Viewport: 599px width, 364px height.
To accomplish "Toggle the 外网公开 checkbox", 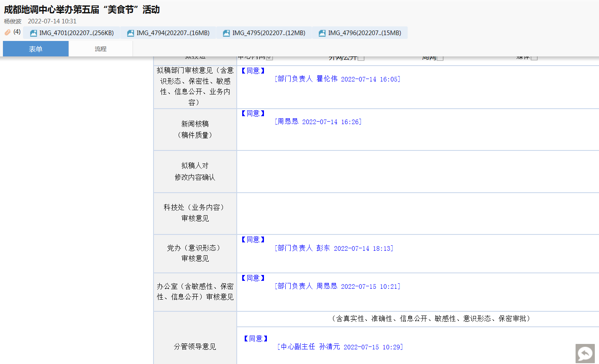I will pyautogui.click(x=361, y=58).
